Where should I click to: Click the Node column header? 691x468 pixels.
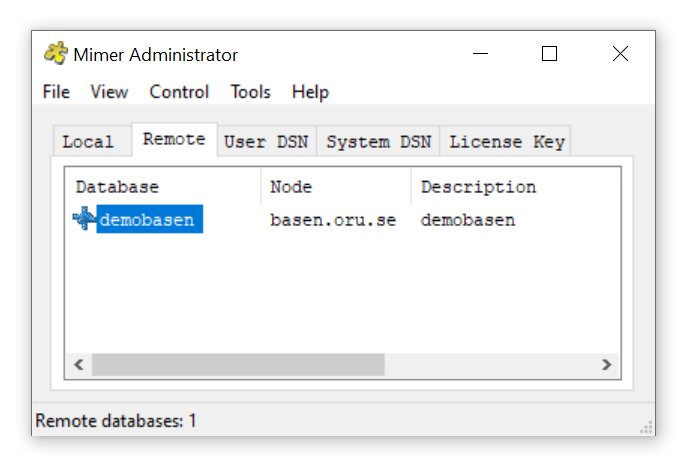click(336, 187)
